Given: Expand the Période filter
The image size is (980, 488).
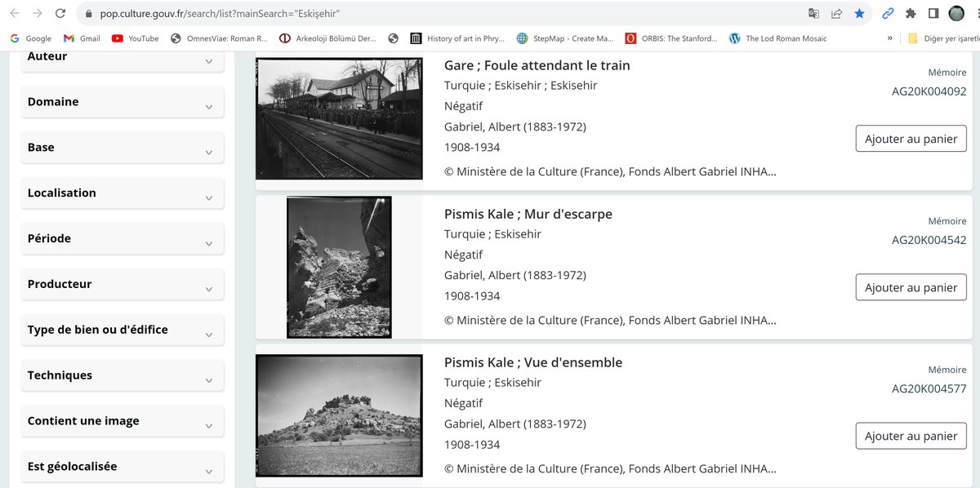Looking at the screenshot, I should point(122,239).
